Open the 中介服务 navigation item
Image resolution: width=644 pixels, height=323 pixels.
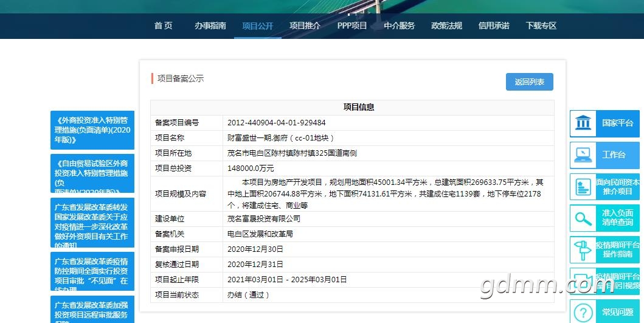coord(399,26)
